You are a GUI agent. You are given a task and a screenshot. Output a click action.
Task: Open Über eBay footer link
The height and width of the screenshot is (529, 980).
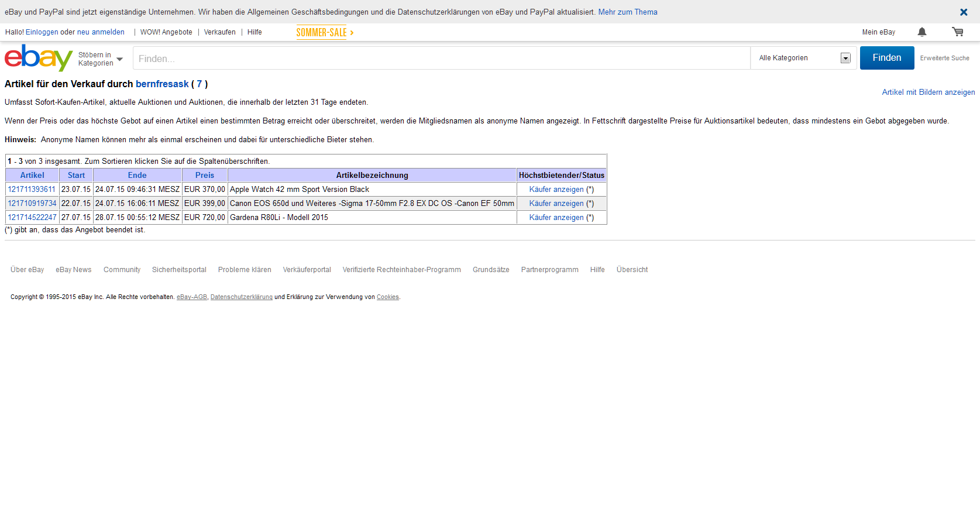click(x=27, y=270)
